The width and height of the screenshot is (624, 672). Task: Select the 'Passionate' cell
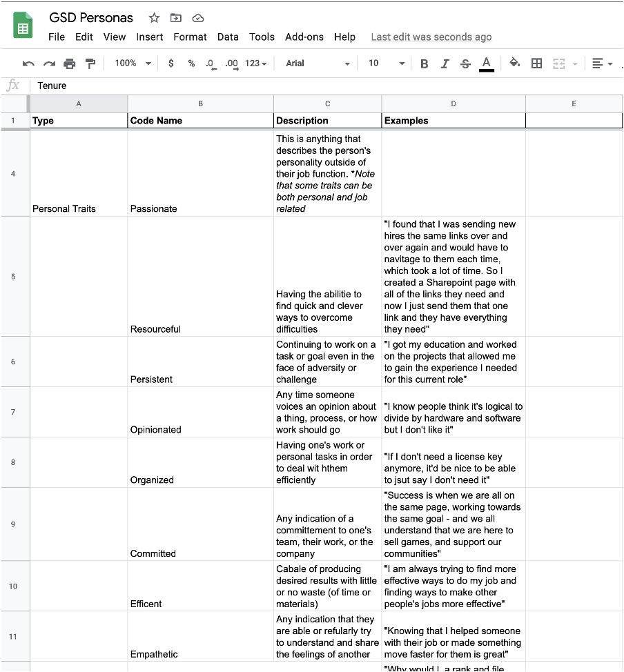coord(200,174)
